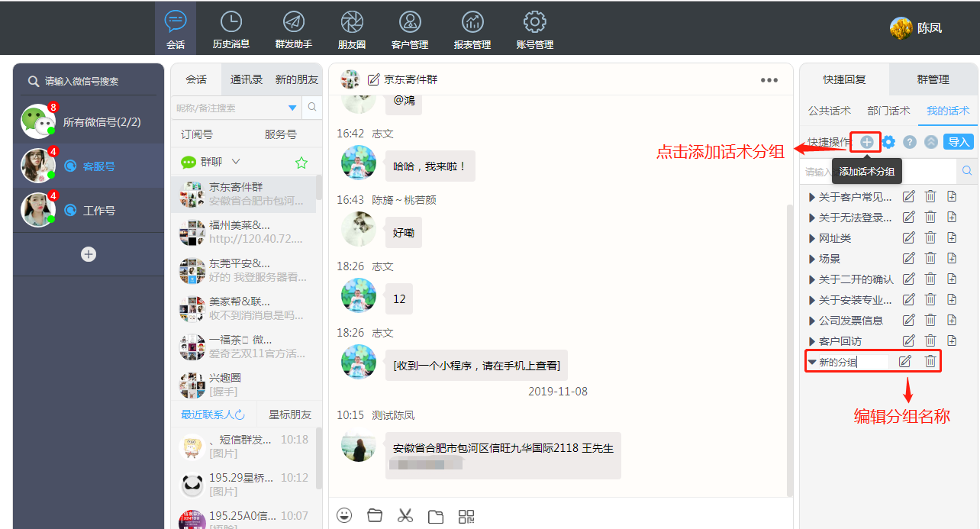The image size is (980, 529).
Task: Delete the 新的分组 group
Action: (930, 362)
